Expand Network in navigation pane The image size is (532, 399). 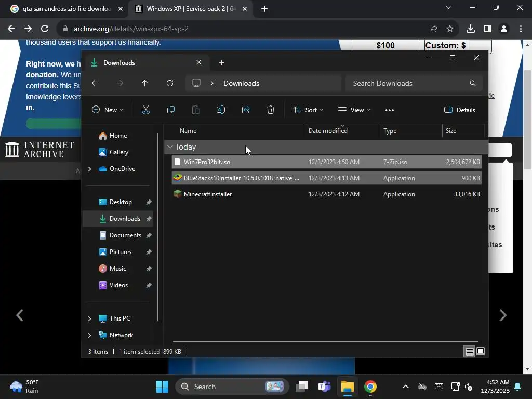pos(89,335)
